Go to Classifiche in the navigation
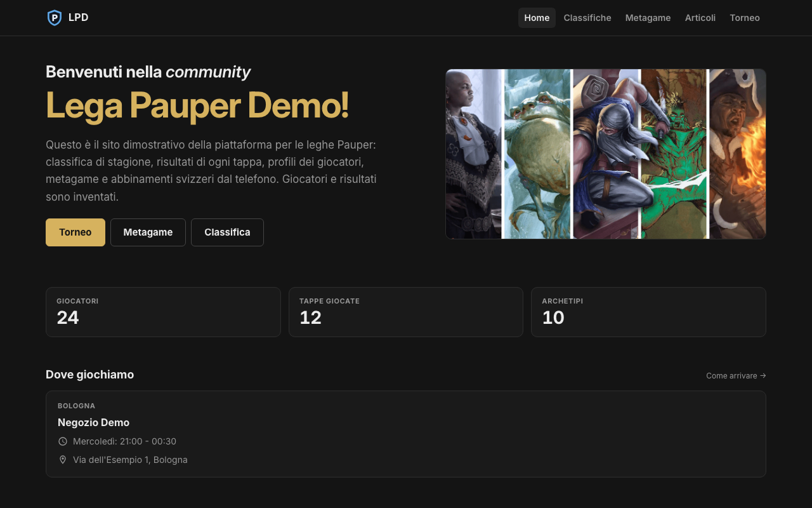Screen dimensions: 812x508 [587, 18]
